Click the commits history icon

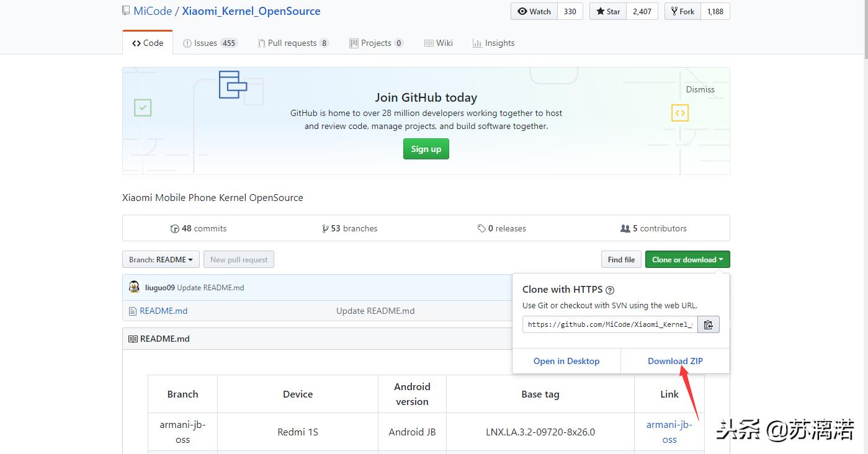pyautogui.click(x=174, y=228)
